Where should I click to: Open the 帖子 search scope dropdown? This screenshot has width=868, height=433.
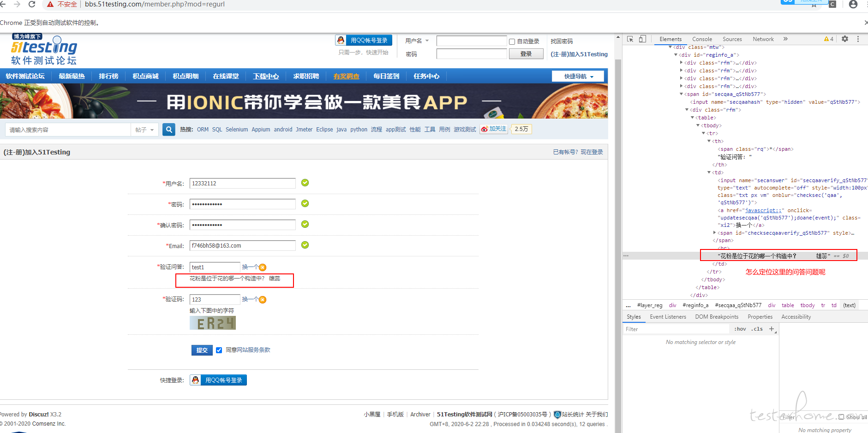(144, 130)
